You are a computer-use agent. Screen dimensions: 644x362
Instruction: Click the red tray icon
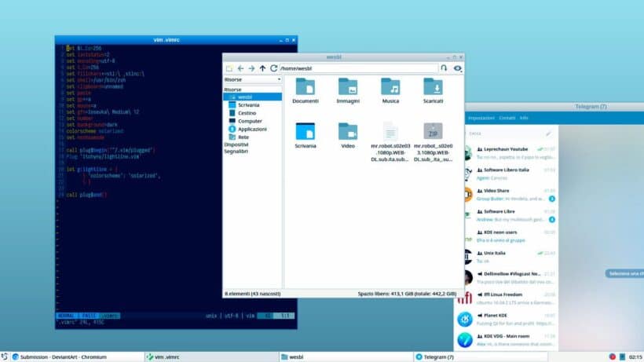tap(613, 357)
